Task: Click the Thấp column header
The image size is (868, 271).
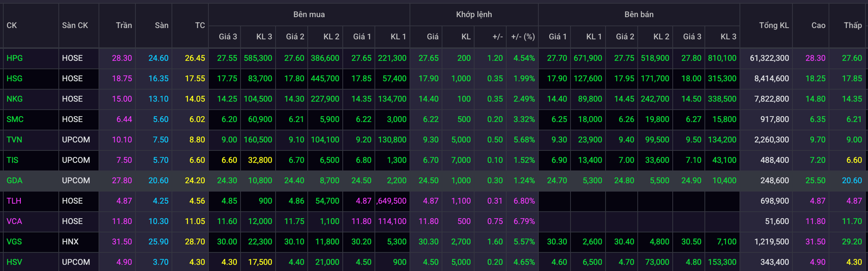Action: (853, 25)
